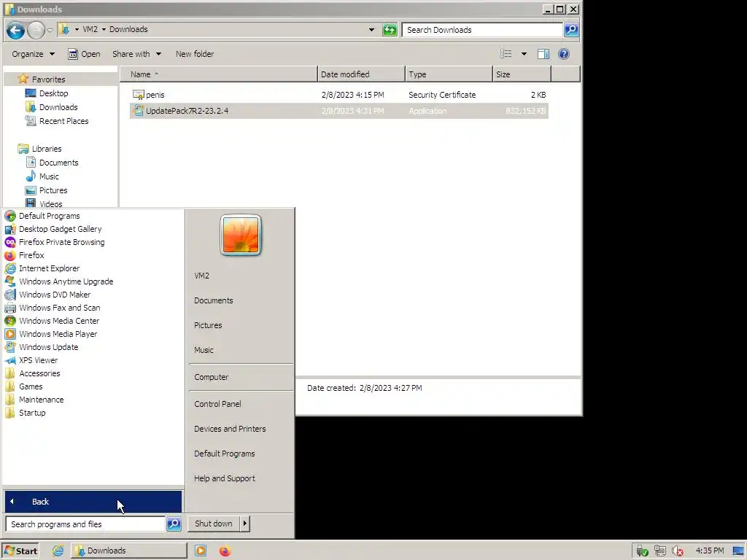747x560 pixels.
Task: Click the user account picture
Action: click(241, 236)
